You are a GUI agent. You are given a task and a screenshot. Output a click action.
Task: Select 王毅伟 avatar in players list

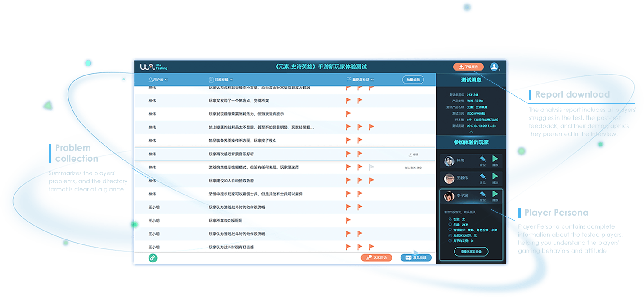[x=449, y=178]
